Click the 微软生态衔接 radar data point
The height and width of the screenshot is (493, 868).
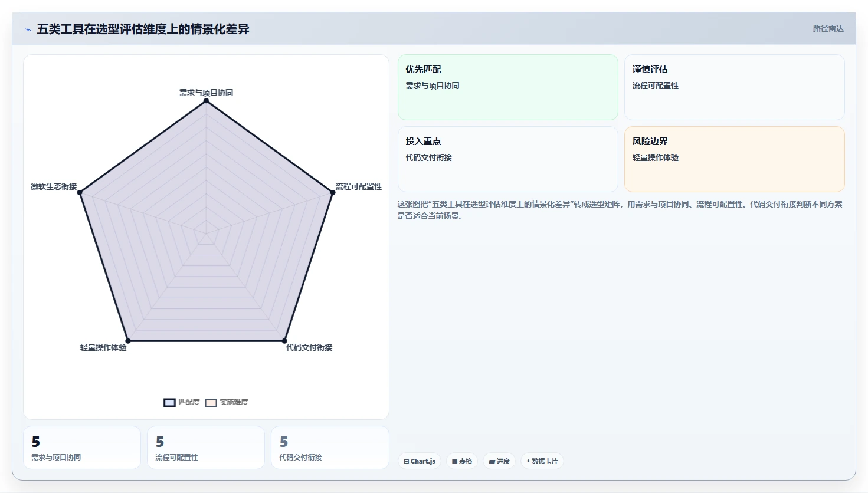(80, 192)
